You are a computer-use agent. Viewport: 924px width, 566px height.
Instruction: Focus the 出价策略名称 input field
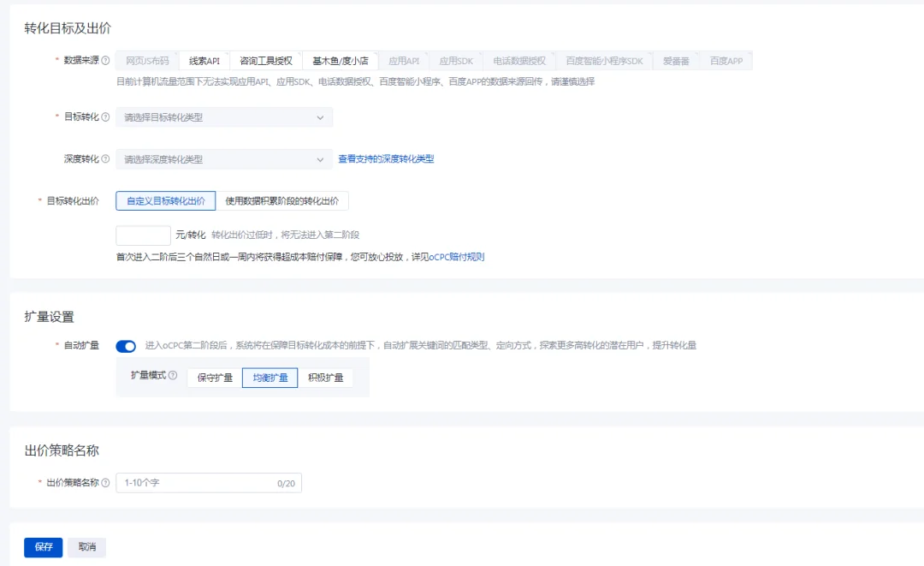pos(209,483)
